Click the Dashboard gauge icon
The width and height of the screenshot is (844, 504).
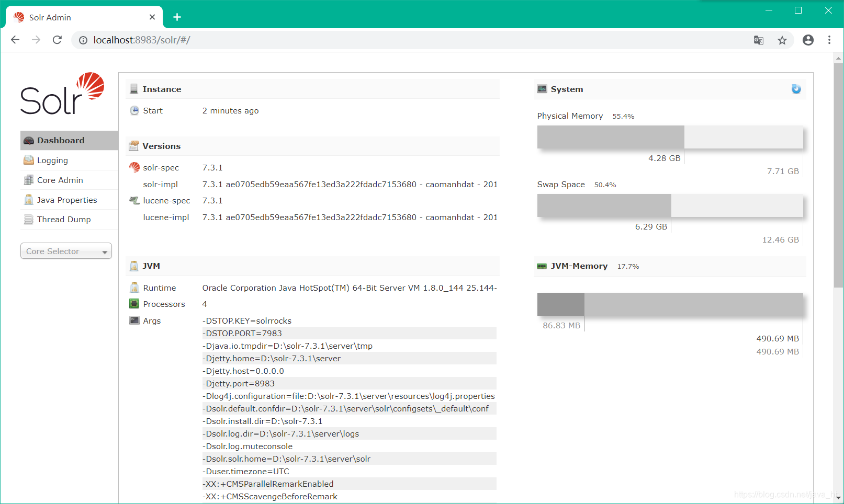[x=29, y=141]
